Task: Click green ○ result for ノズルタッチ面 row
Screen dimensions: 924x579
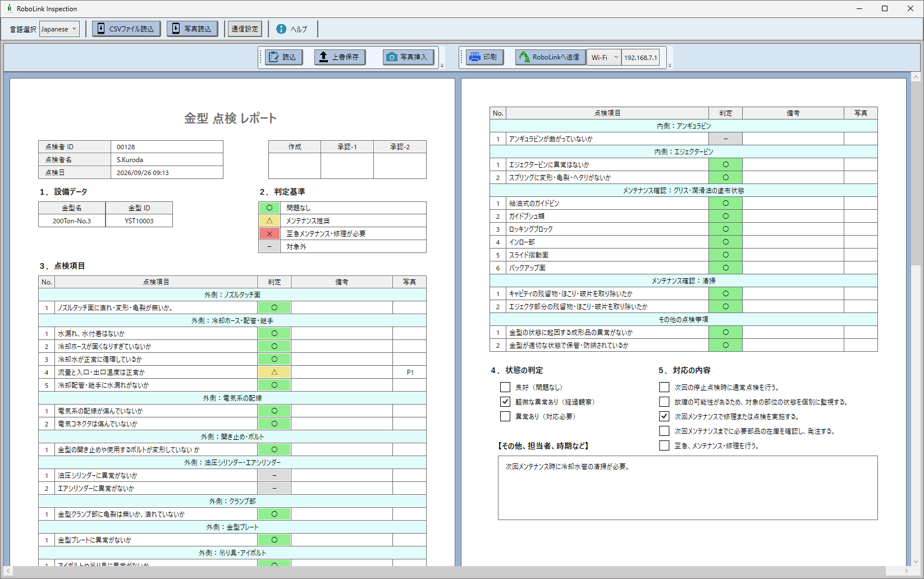Action: pos(275,307)
